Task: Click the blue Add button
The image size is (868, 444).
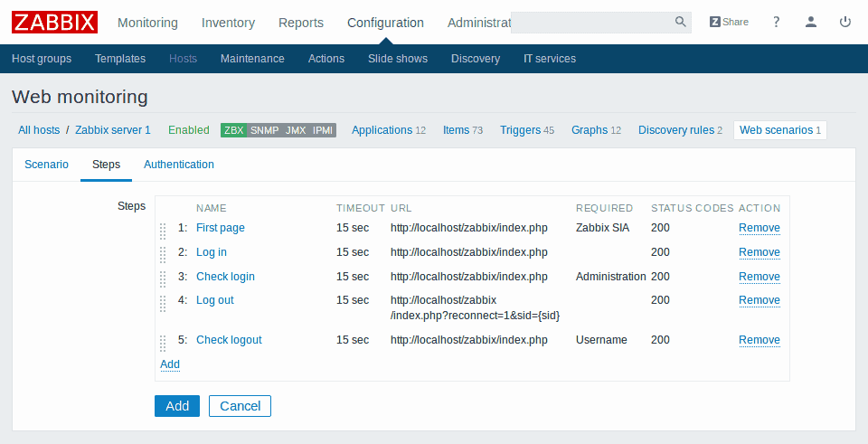Action: coord(177,406)
